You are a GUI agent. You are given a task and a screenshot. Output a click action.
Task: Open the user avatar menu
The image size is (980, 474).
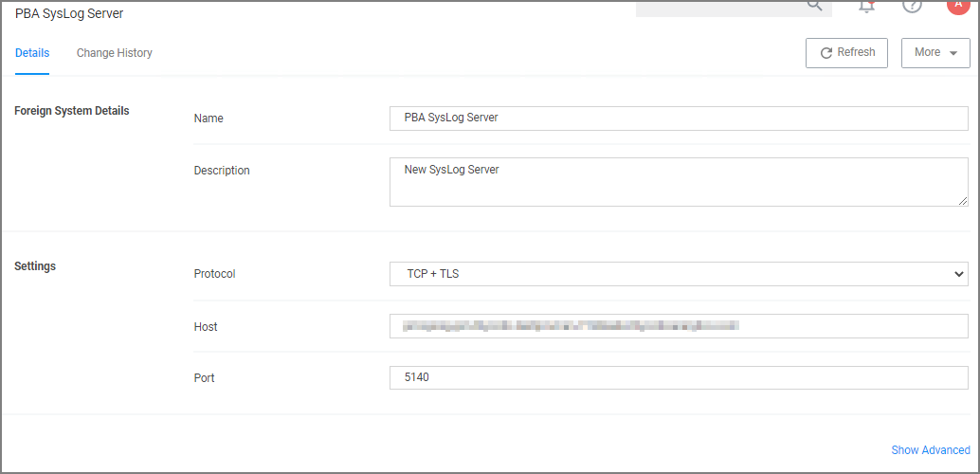click(957, 5)
